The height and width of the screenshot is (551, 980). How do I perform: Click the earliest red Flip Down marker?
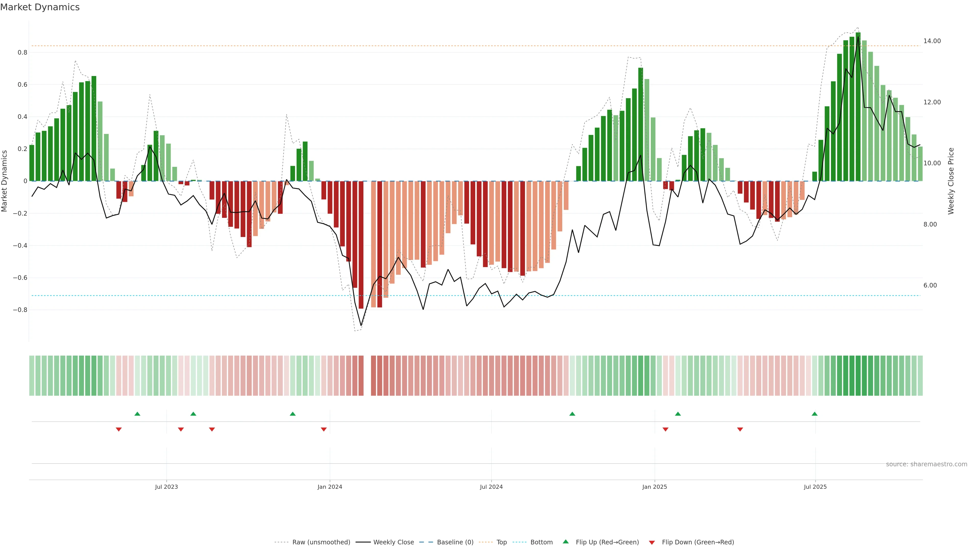[x=119, y=429]
